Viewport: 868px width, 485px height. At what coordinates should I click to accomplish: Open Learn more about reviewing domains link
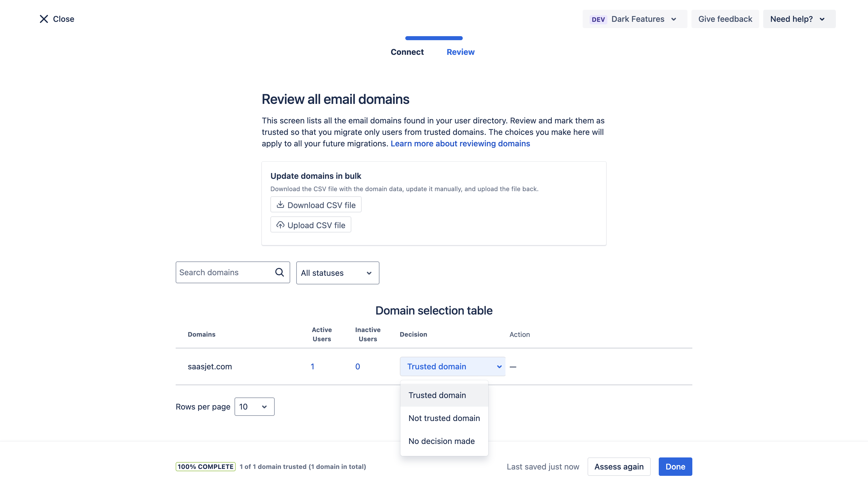click(460, 143)
